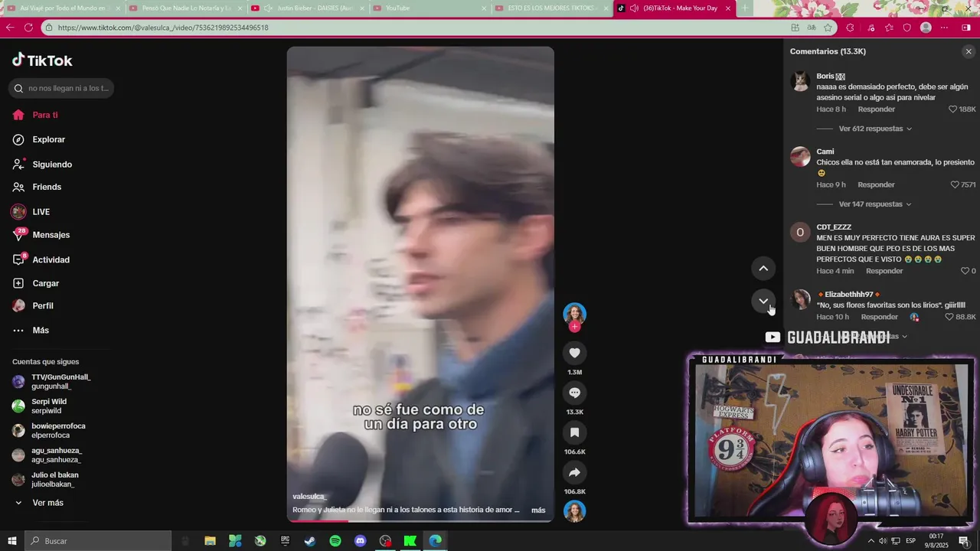
Task: Switch to ESTO ES LOS MEJORES TIKTOKS tab
Action: coord(551,8)
